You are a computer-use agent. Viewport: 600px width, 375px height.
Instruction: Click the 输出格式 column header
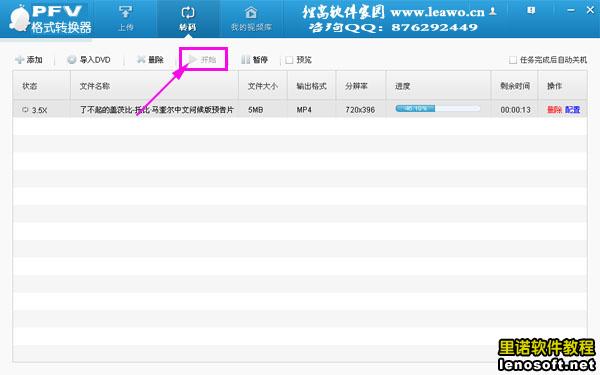(x=311, y=86)
